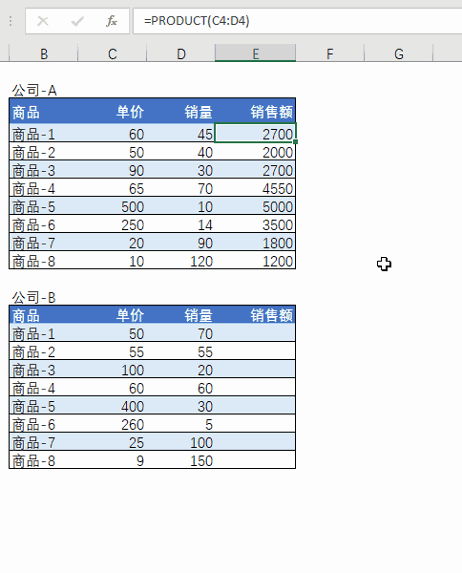The width and height of the screenshot is (462, 573).
Task: Select the 销量 header in 公司-B table
Action: coord(181,315)
